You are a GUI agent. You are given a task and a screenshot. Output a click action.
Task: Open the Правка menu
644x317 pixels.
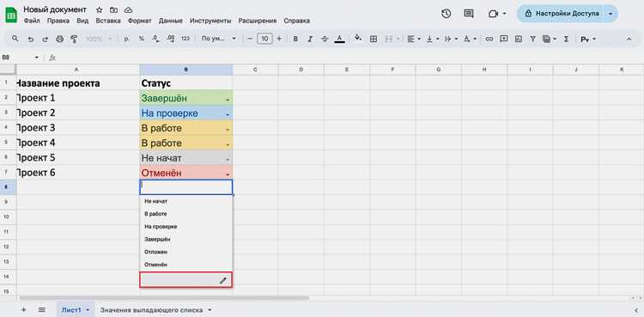click(58, 21)
